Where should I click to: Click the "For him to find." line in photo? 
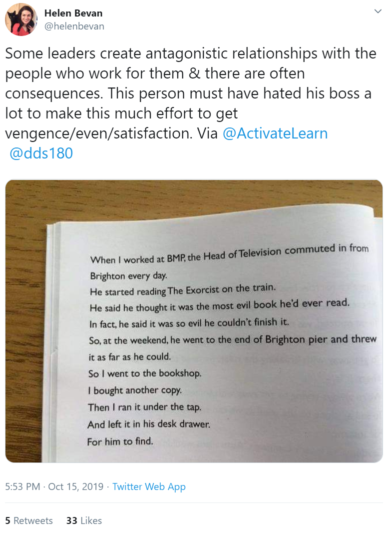coord(120,441)
